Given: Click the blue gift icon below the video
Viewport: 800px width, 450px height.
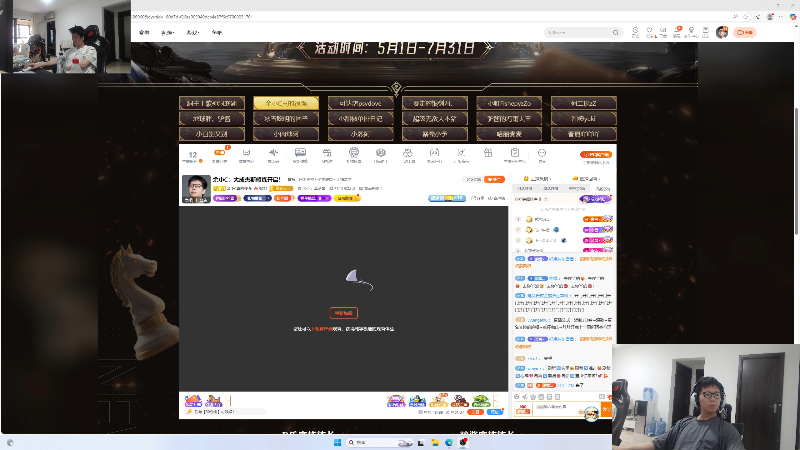Looking at the screenshot, I should pyautogui.click(x=417, y=401).
